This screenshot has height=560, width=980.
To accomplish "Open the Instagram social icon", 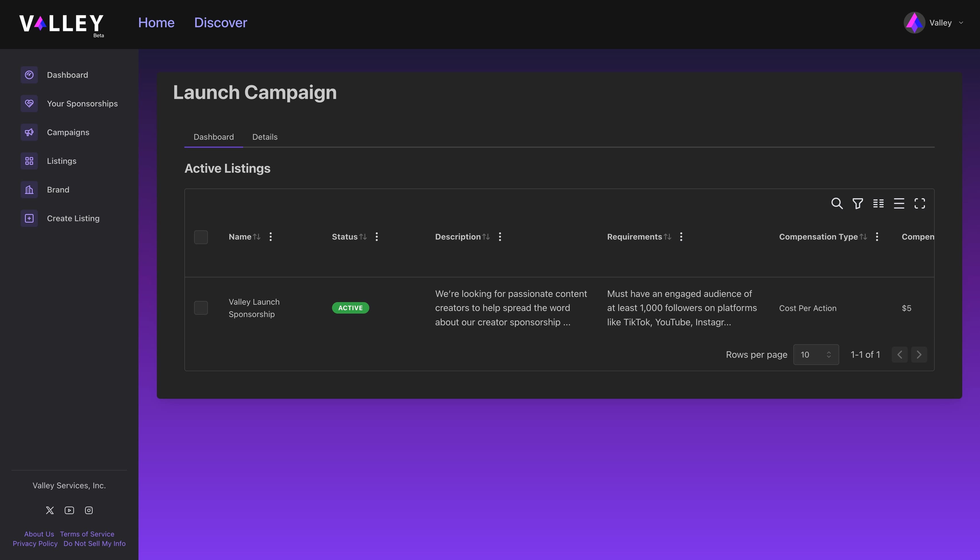I will pos(89,510).
